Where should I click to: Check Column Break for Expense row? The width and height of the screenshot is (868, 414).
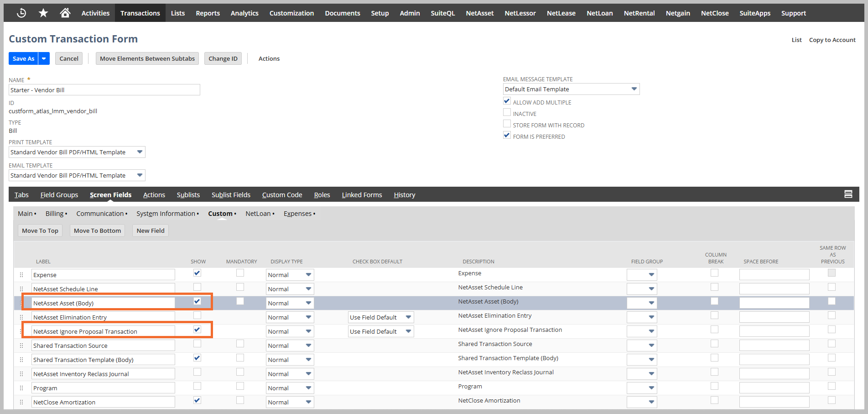coord(714,273)
